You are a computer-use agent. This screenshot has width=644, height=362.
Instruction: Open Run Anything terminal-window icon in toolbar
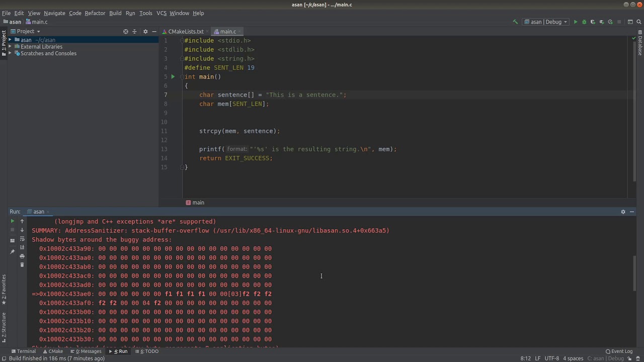630,22
